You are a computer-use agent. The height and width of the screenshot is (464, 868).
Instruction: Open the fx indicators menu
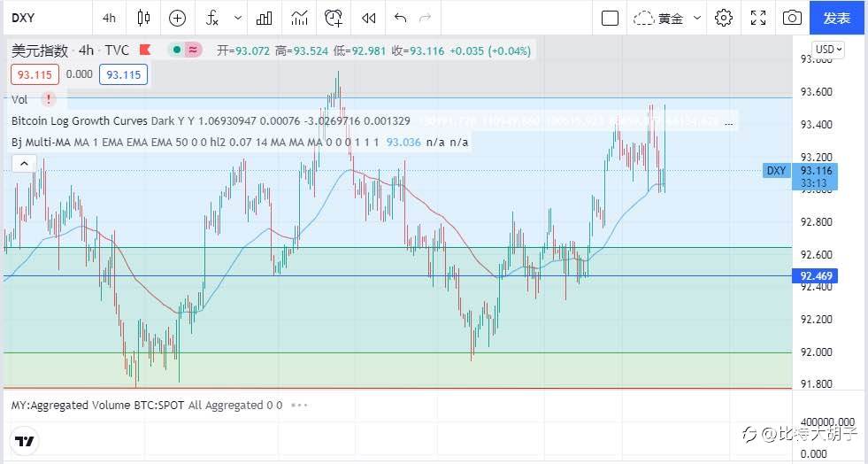[212, 18]
